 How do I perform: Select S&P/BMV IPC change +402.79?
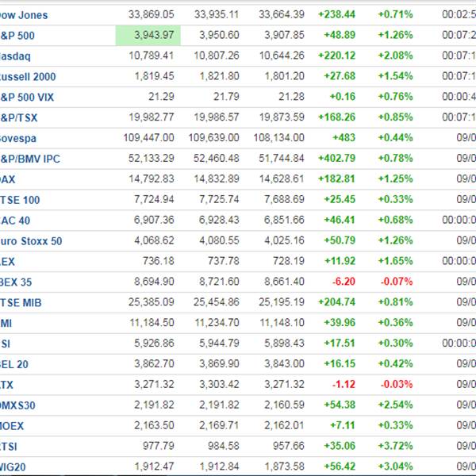[x=336, y=158]
